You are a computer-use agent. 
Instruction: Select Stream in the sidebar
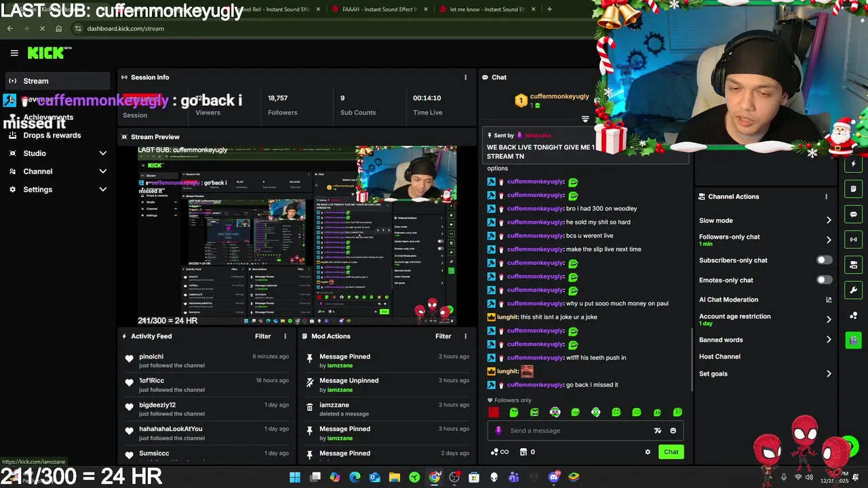coord(57,81)
